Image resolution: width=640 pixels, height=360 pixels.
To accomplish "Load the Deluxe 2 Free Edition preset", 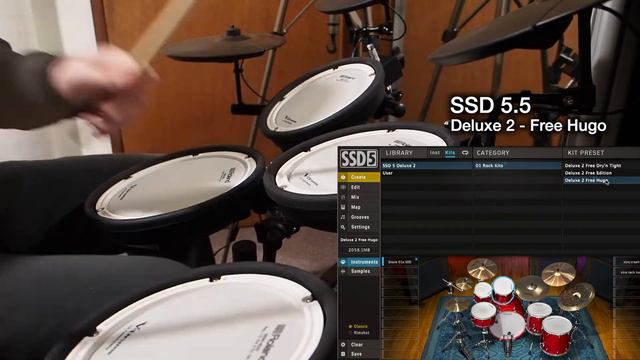I will click(602, 173).
